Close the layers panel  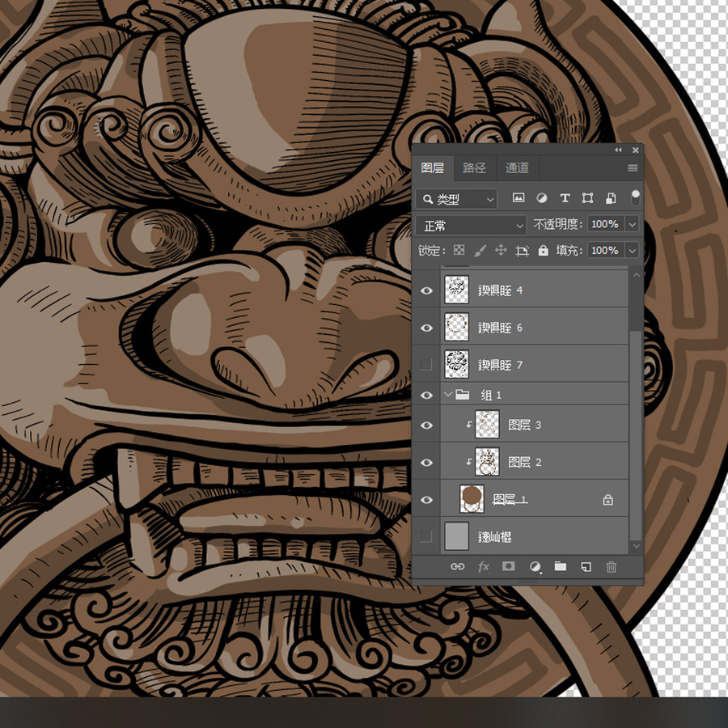[636, 150]
